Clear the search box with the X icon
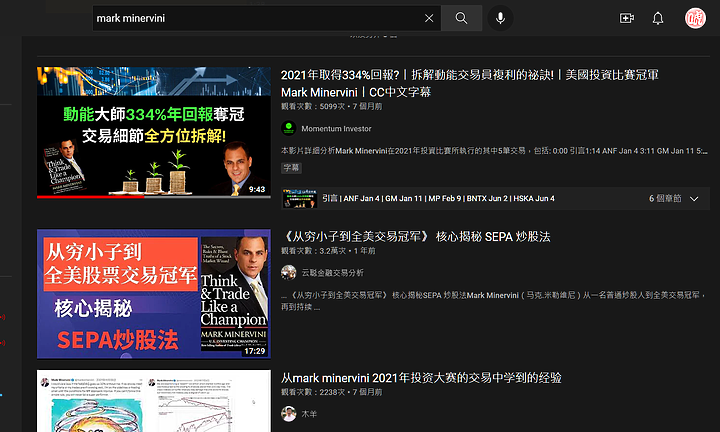This screenshot has height=432, width=720. (429, 18)
